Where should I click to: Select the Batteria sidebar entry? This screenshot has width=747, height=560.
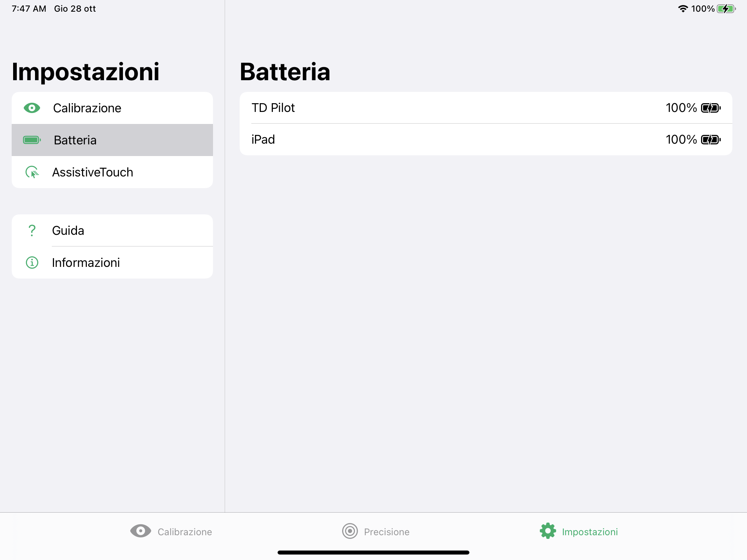click(x=75, y=140)
